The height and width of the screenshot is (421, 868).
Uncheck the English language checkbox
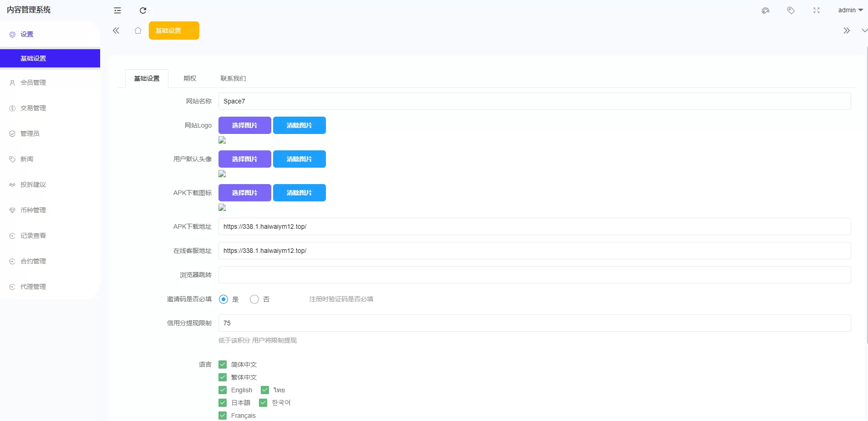click(223, 390)
